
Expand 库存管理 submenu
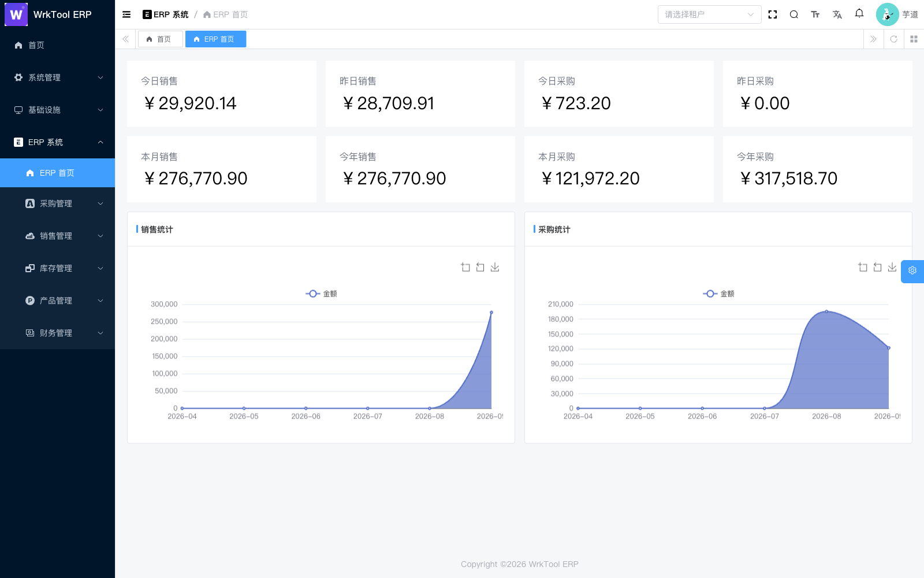58,268
